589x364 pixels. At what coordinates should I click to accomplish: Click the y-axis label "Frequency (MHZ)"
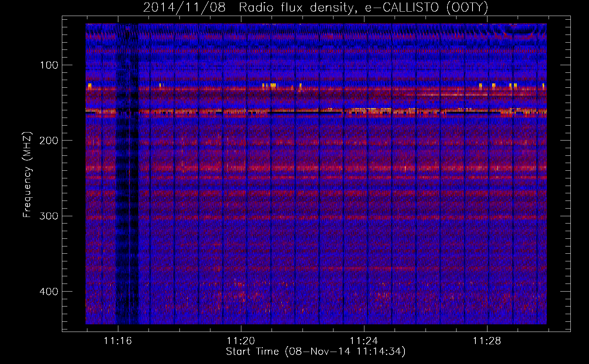(x=27, y=174)
